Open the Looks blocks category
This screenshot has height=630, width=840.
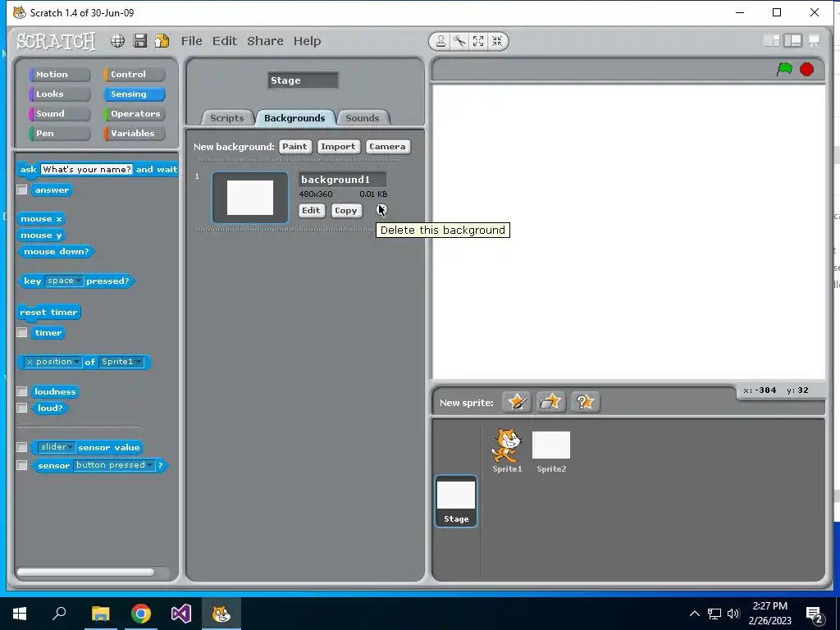click(x=59, y=94)
